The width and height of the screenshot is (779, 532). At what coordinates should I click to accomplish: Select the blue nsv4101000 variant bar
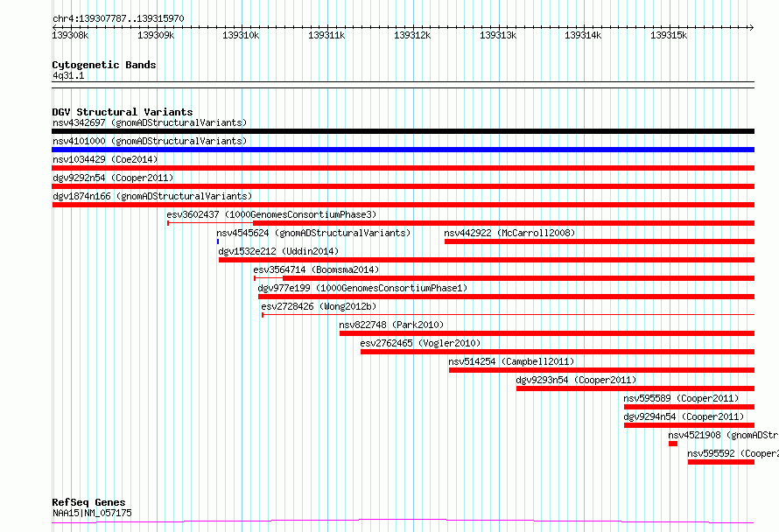(403, 150)
